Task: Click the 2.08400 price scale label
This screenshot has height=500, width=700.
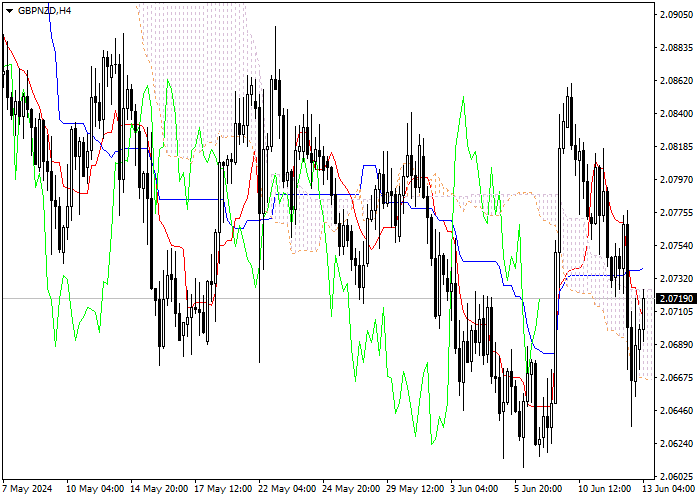Action: pos(676,114)
